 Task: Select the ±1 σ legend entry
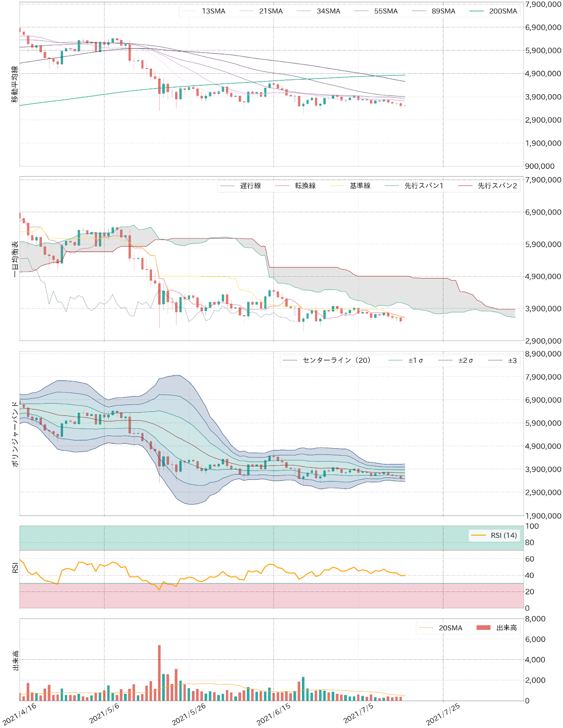pos(416,360)
